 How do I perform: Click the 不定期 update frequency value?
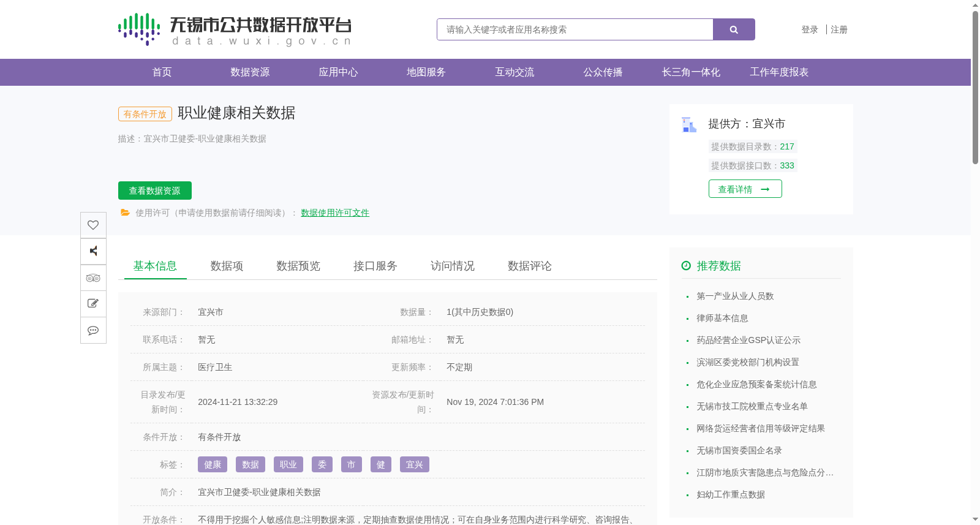coord(459,367)
